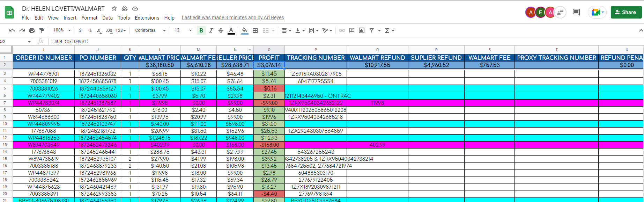Show chat with collaborators icon
The image size is (644, 202).
(x=560, y=12)
